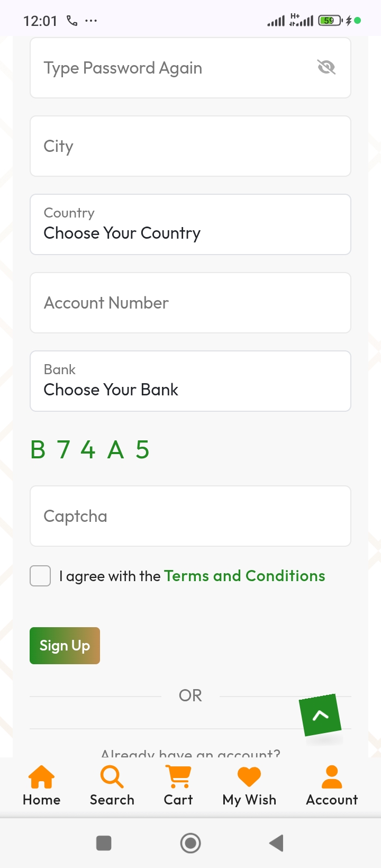The image size is (381, 868).
Task: Toggle password visibility eye icon
Action: [x=326, y=67]
